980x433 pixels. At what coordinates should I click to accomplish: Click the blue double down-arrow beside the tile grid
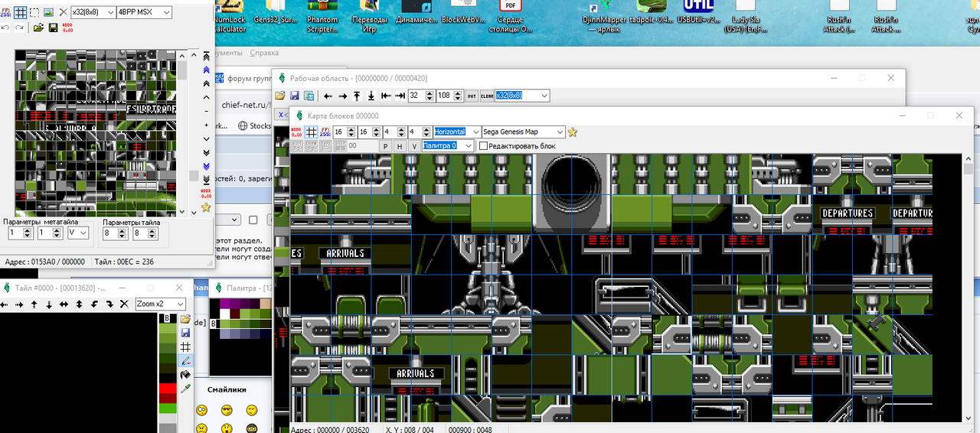coord(206,165)
